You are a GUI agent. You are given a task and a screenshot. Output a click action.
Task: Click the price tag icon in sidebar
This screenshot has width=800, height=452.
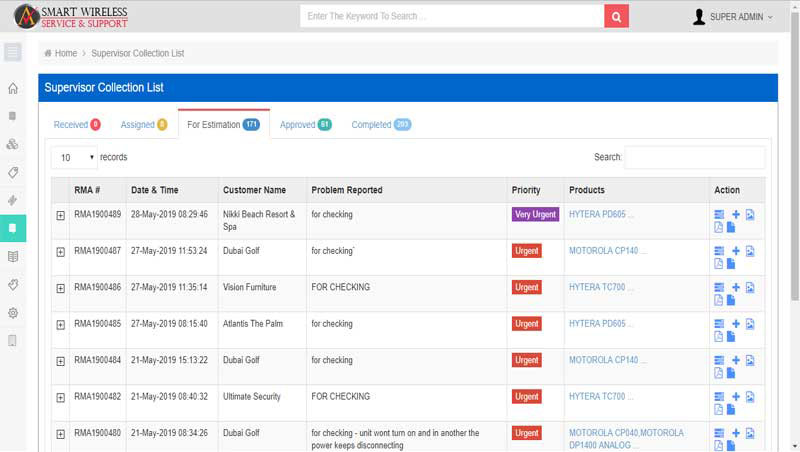[13, 172]
